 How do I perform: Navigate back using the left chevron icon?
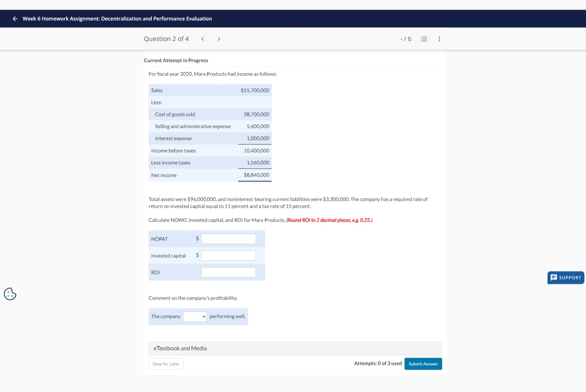(x=203, y=39)
